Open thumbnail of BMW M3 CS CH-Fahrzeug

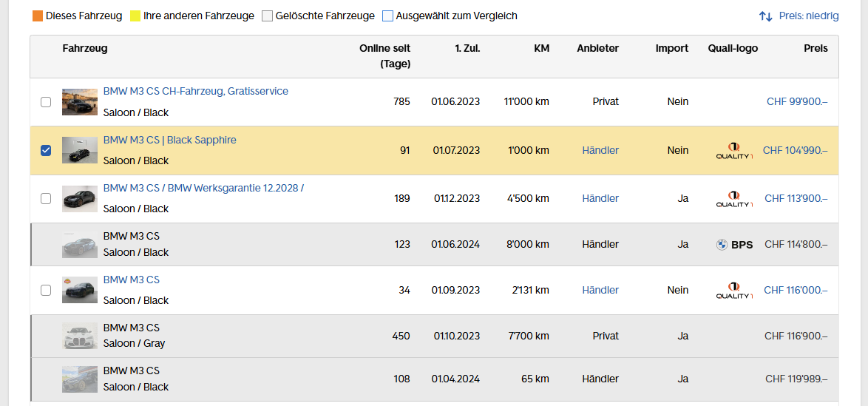80,102
